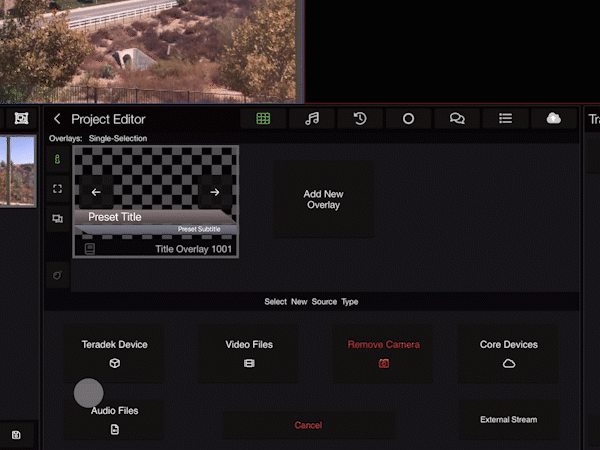Go to previous overlay with left arrow
The height and width of the screenshot is (450, 600).
point(96,192)
